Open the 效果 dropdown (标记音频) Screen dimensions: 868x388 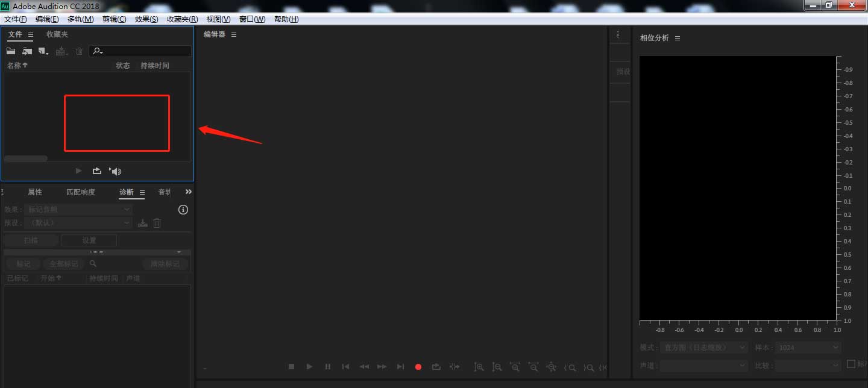point(79,209)
